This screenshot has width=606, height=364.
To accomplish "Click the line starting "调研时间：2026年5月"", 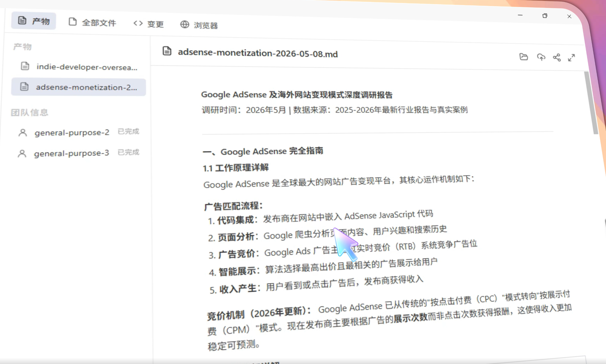I will [x=335, y=110].
